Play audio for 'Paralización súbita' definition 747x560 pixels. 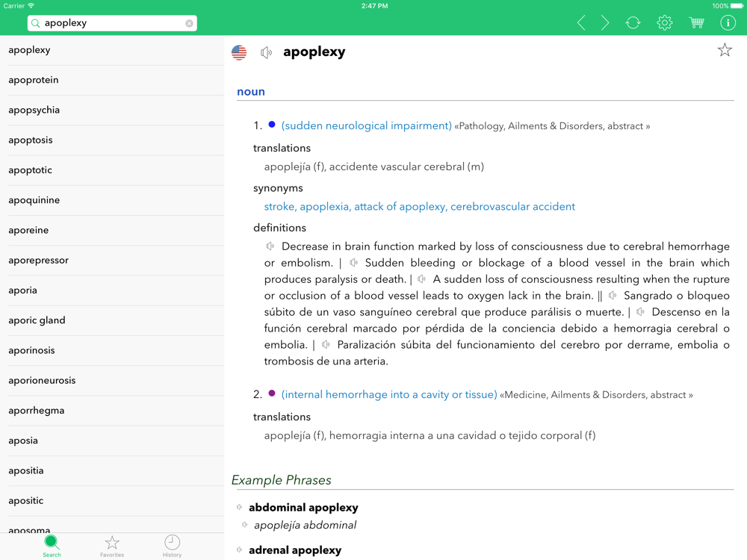point(326,344)
